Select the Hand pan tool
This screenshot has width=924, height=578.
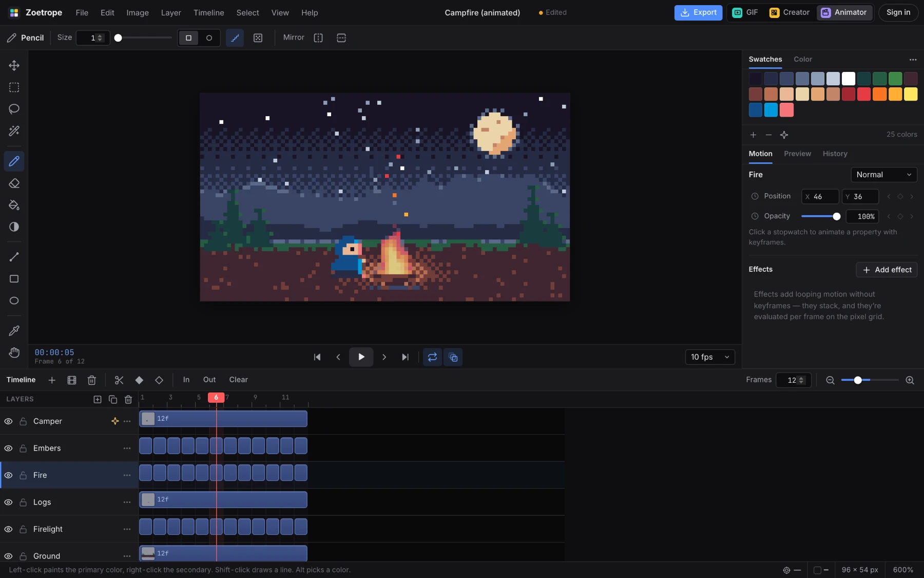point(14,352)
